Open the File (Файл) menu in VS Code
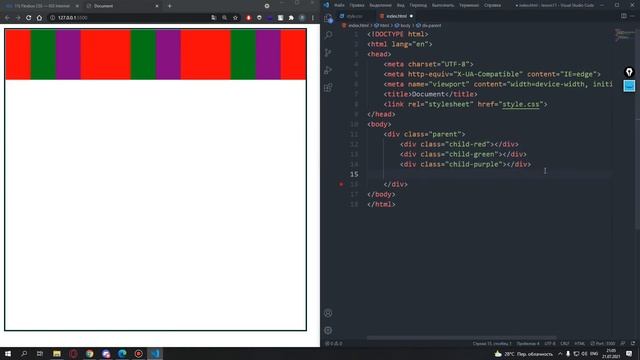Viewport: 640px width, 360px height. [x=339, y=5]
